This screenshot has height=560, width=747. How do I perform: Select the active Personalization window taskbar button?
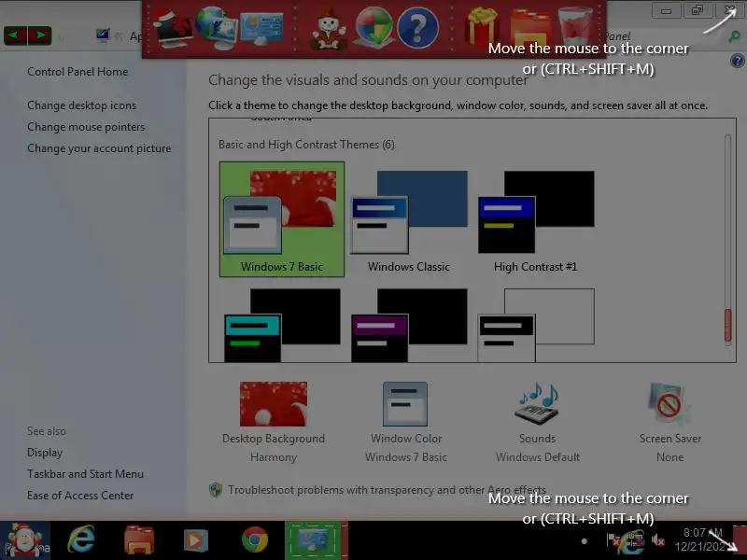tap(316, 540)
